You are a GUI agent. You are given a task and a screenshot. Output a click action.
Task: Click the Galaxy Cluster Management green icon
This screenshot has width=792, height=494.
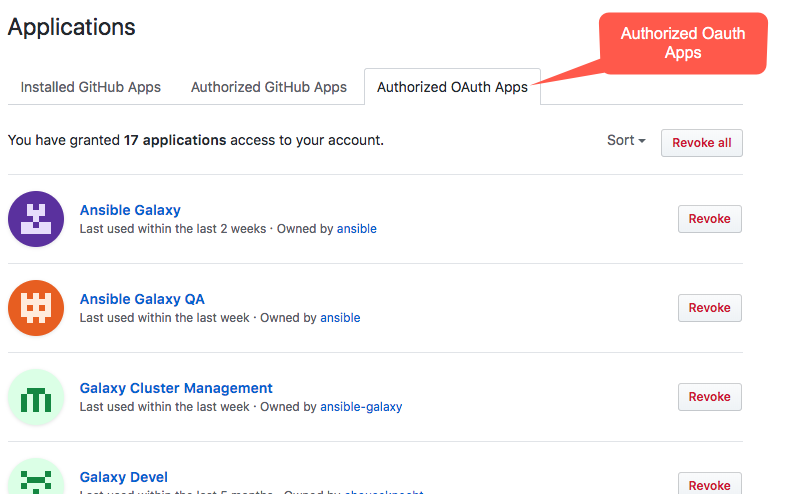coord(36,397)
